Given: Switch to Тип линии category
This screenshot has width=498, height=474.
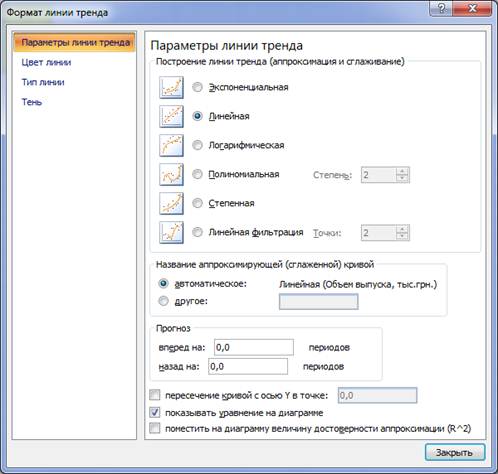Looking at the screenshot, I should tap(43, 82).
